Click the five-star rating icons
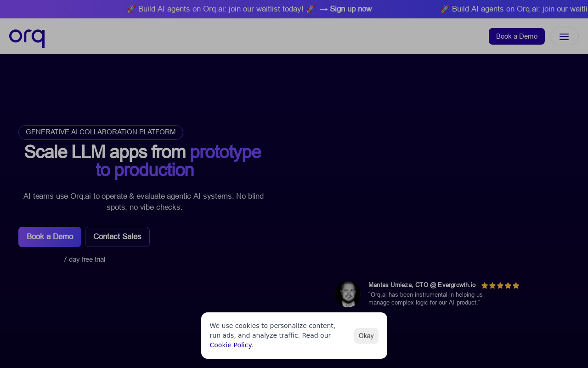Viewport: 588px width, 368px height. coord(500,286)
